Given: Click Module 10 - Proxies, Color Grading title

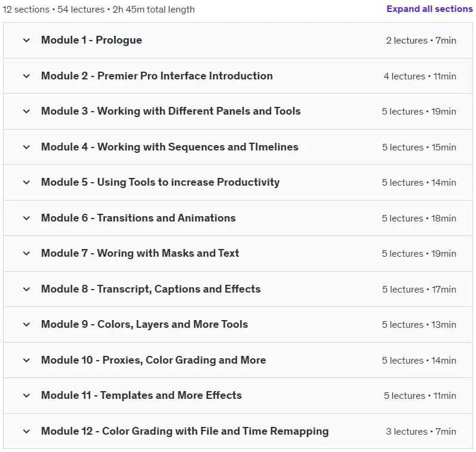Looking at the screenshot, I should point(153,360).
